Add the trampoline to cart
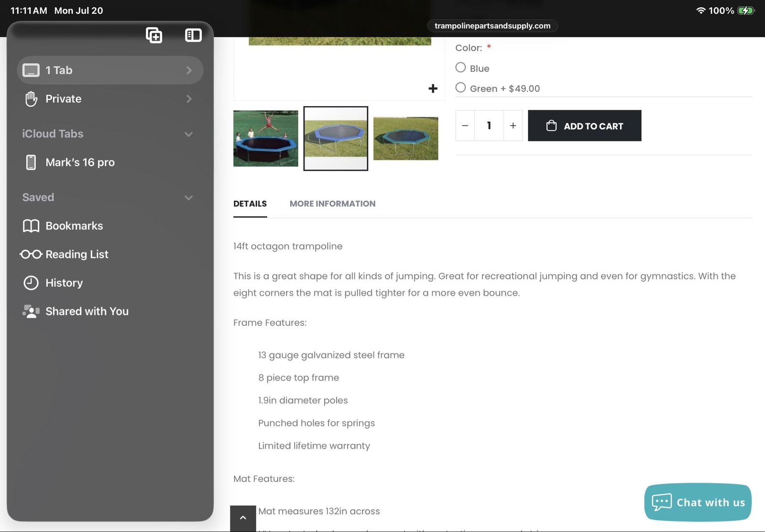Image resolution: width=765 pixels, height=532 pixels. pyautogui.click(x=585, y=126)
